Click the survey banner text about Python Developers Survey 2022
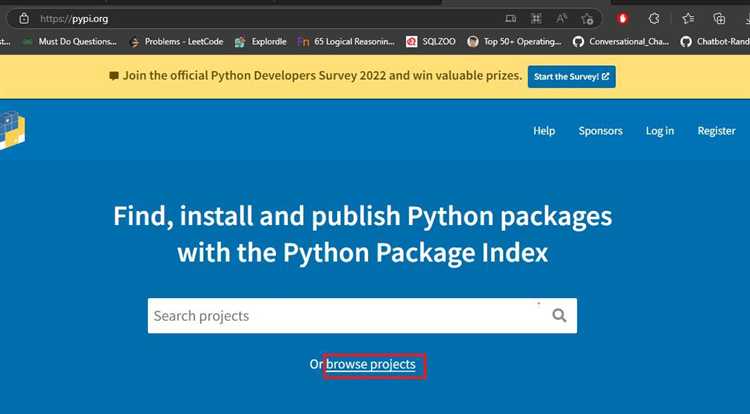 [322, 76]
